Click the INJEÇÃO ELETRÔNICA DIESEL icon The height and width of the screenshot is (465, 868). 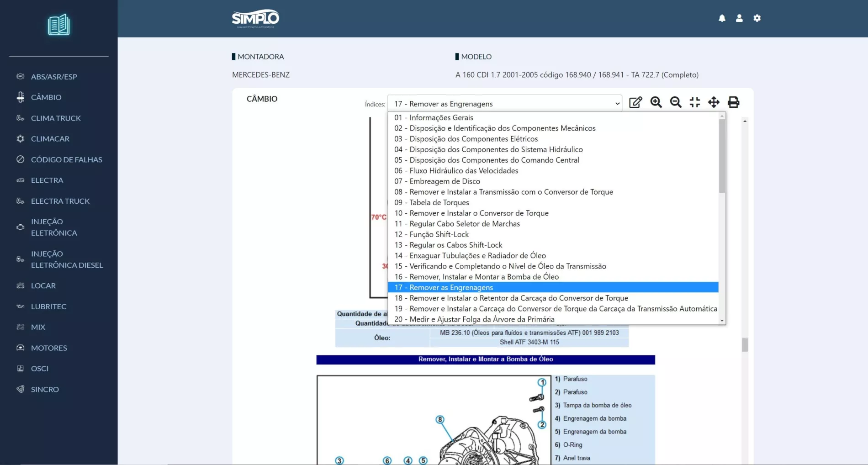click(21, 259)
